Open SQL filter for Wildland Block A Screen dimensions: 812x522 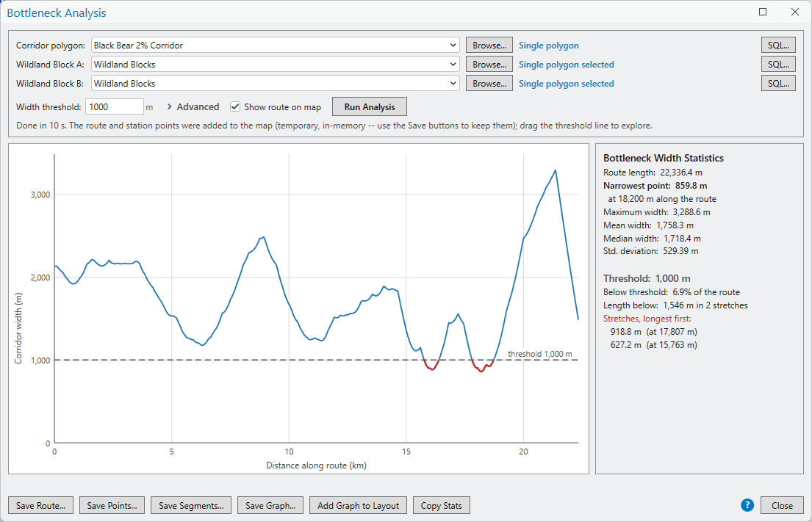pos(777,64)
